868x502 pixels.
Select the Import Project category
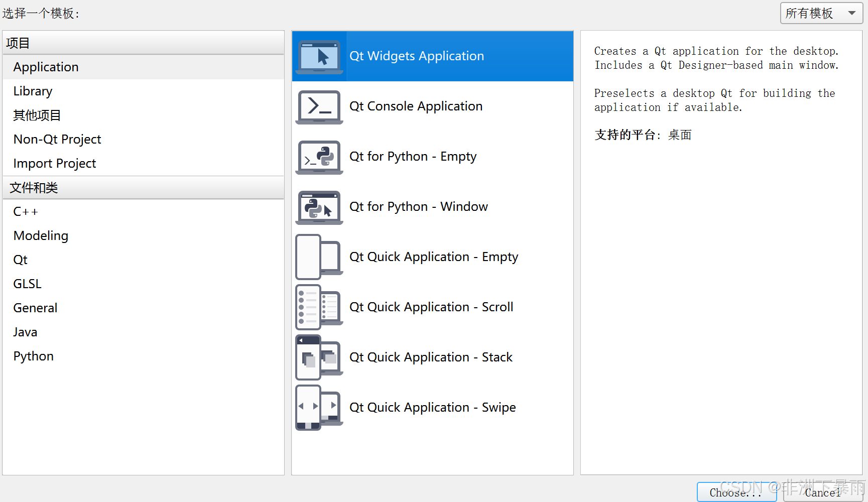pyautogui.click(x=143, y=164)
